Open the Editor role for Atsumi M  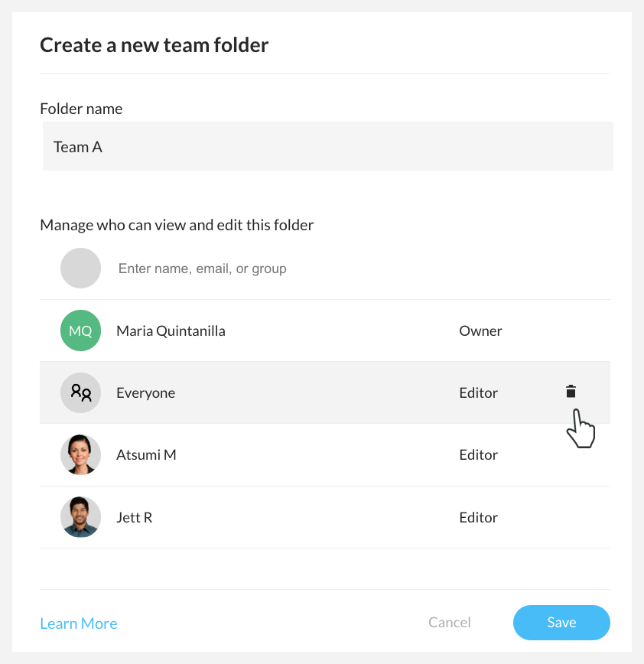(x=478, y=455)
